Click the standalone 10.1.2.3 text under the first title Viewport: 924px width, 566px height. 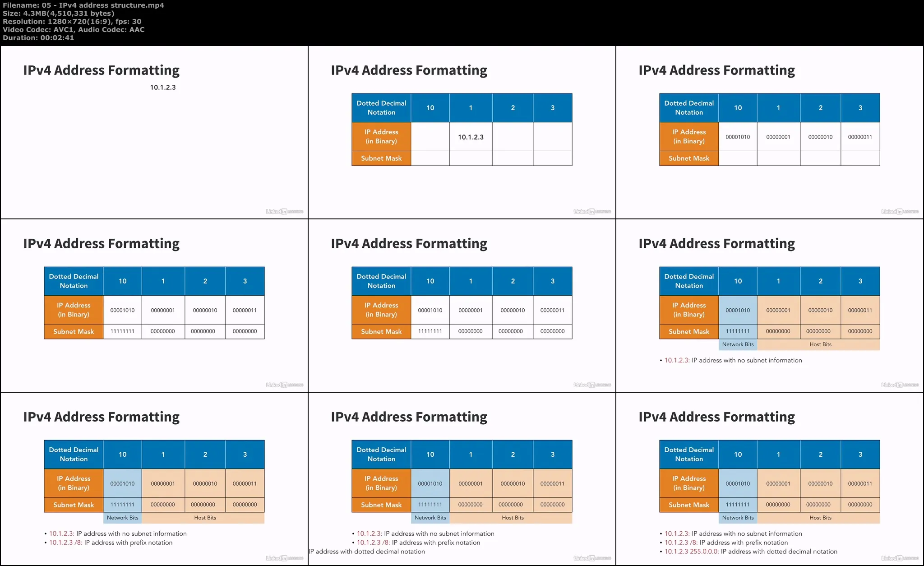point(163,88)
